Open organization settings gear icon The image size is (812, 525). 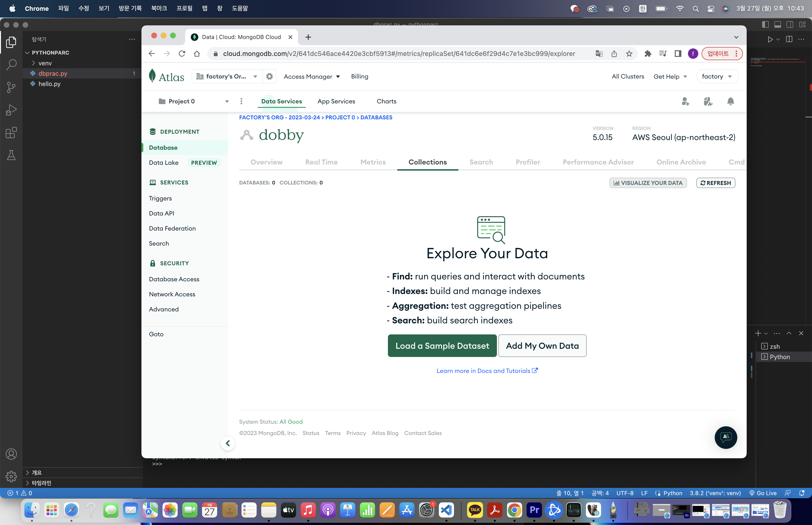coord(269,76)
